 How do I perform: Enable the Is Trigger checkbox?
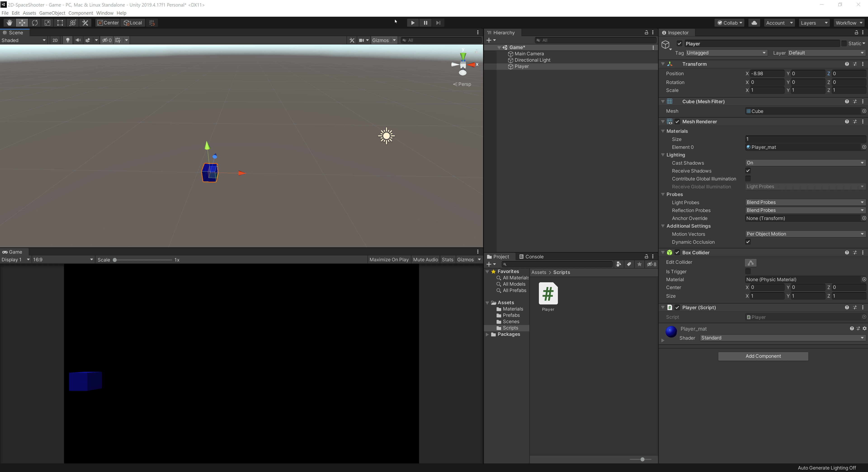(748, 271)
